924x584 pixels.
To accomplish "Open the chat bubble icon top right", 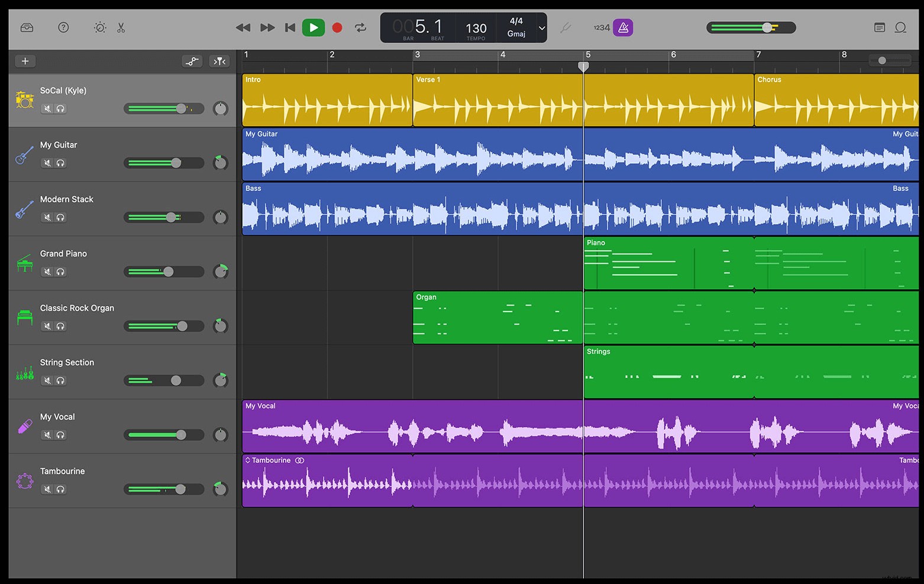I will tap(901, 27).
